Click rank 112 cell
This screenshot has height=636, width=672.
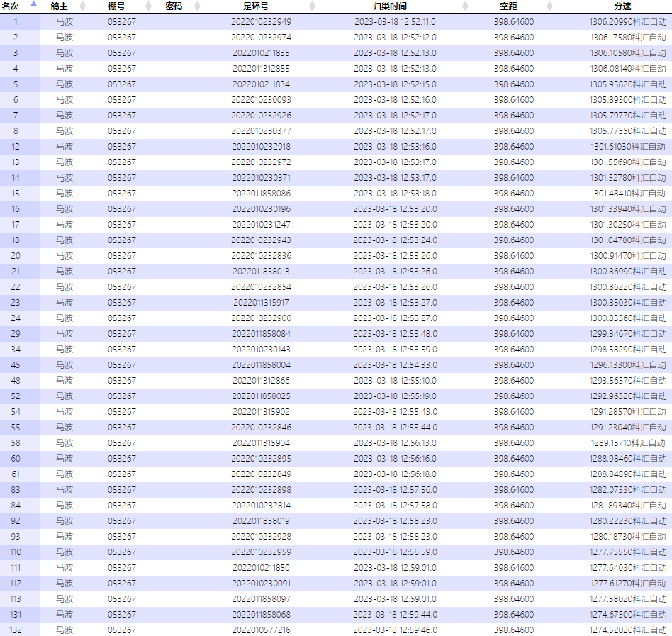pyautogui.click(x=16, y=584)
